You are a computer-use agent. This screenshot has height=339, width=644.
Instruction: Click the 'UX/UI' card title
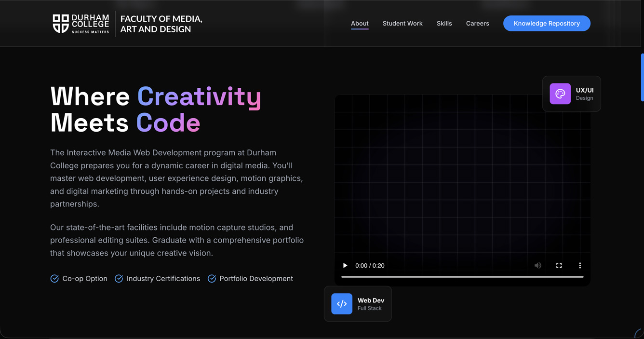[585, 90]
